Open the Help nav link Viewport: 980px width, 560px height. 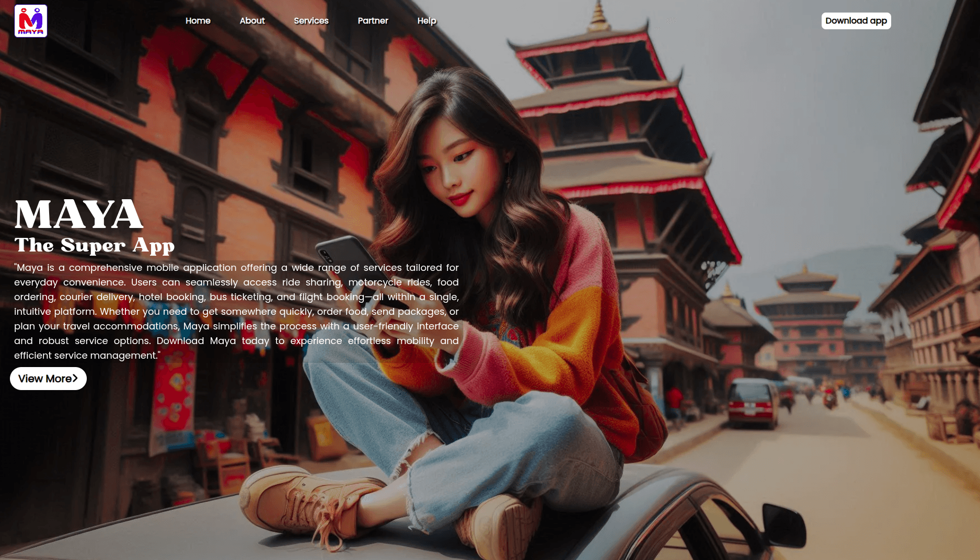(x=427, y=21)
